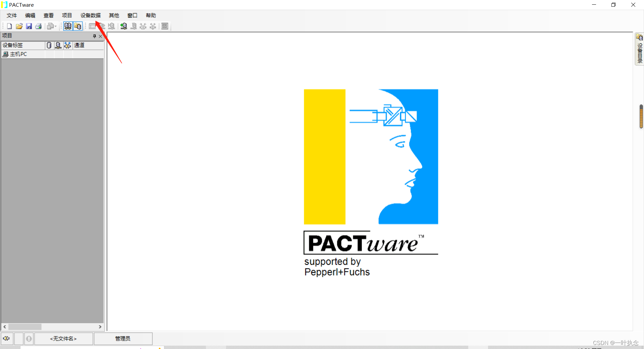
Task: Click the add device icon with the green plus
Action: (x=124, y=26)
